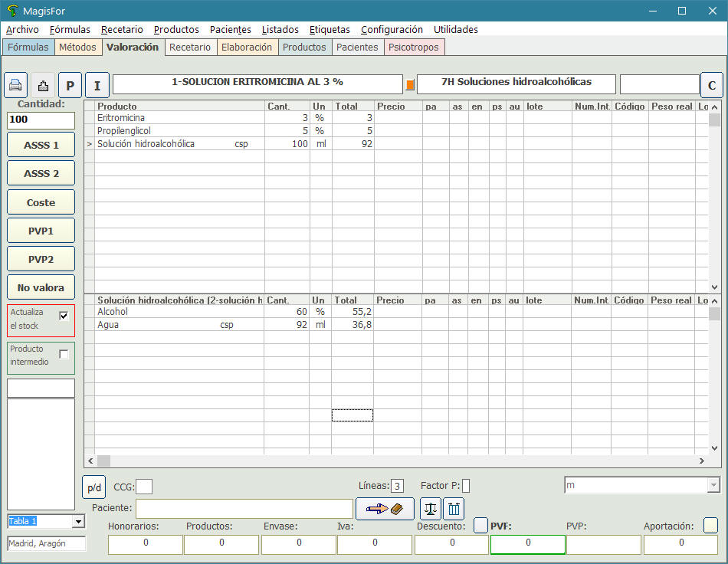
Task: Switch to the Elaboración tab
Action: click(247, 48)
